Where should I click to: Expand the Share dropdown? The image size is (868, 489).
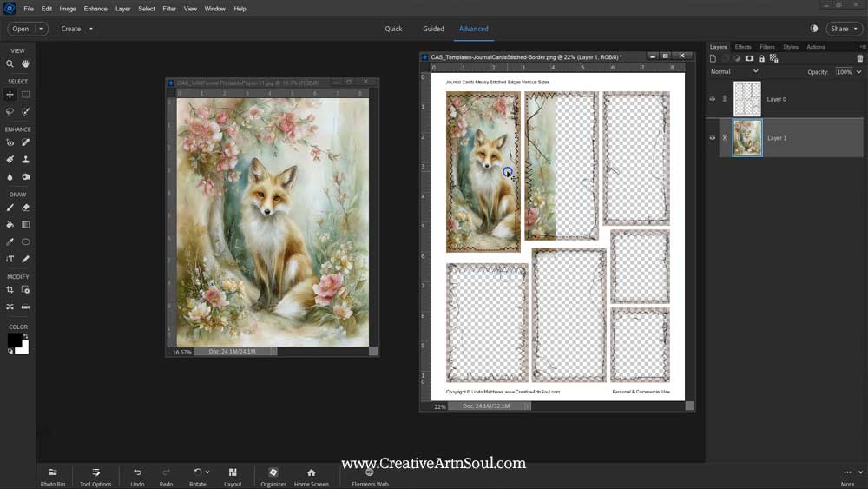pos(855,29)
